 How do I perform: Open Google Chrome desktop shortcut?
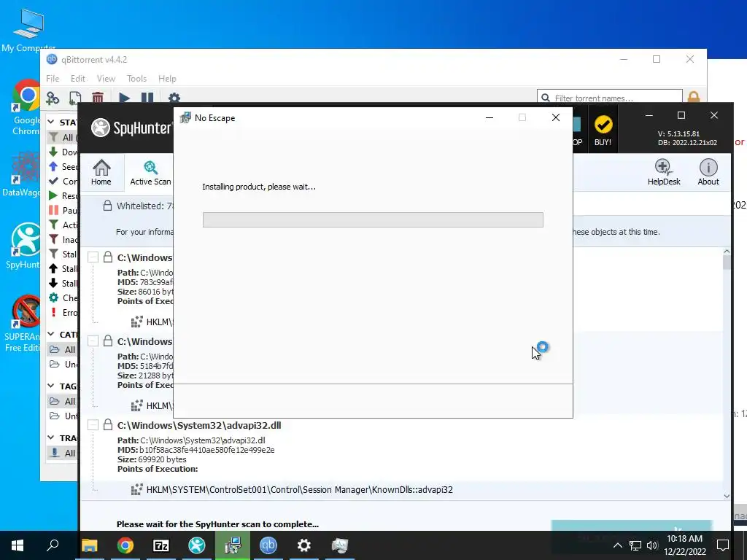click(x=26, y=108)
